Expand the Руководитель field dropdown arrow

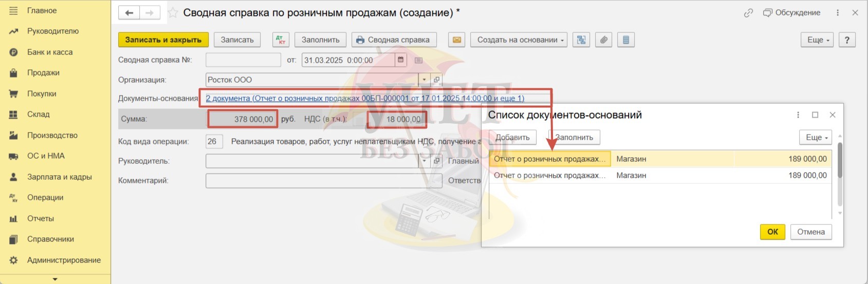tap(424, 161)
